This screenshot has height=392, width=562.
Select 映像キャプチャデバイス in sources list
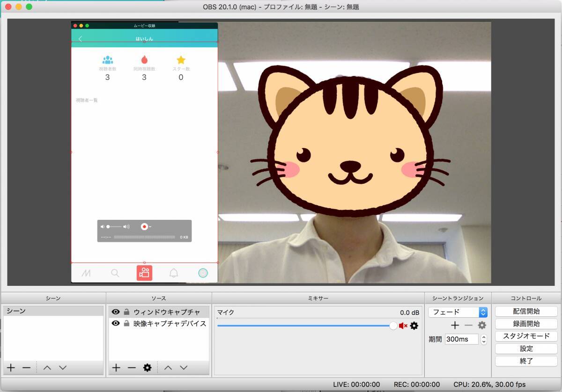pos(170,323)
